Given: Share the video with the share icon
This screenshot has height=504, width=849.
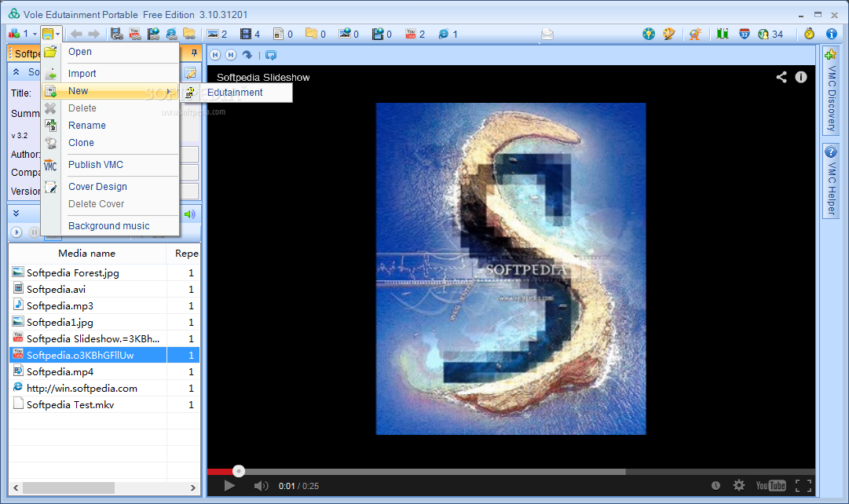Looking at the screenshot, I should pyautogui.click(x=781, y=78).
